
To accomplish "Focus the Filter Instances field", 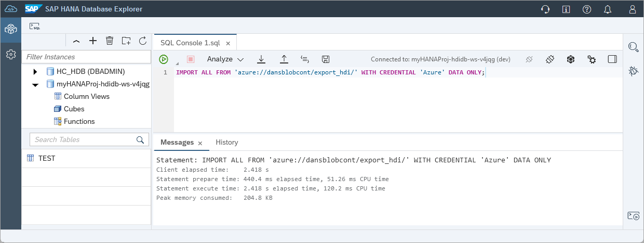I will [86, 57].
